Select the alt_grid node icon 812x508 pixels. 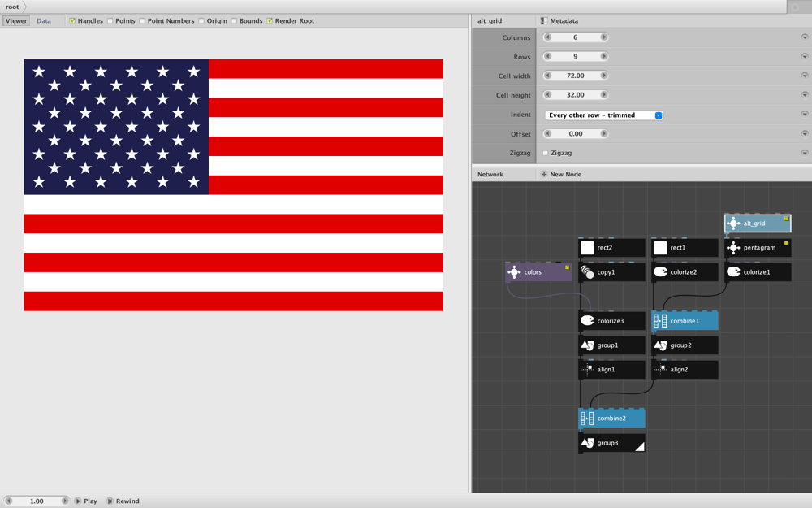point(732,224)
